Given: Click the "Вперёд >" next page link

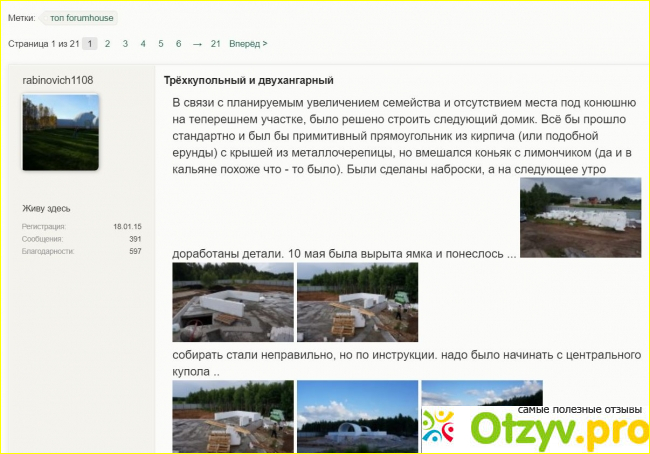Looking at the screenshot, I should (248, 44).
